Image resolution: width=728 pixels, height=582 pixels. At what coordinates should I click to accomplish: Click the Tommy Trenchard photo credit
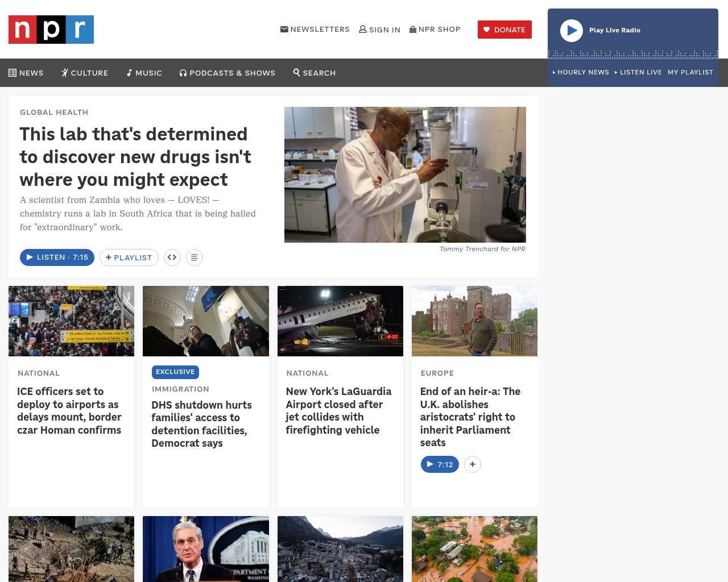[482, 249]
